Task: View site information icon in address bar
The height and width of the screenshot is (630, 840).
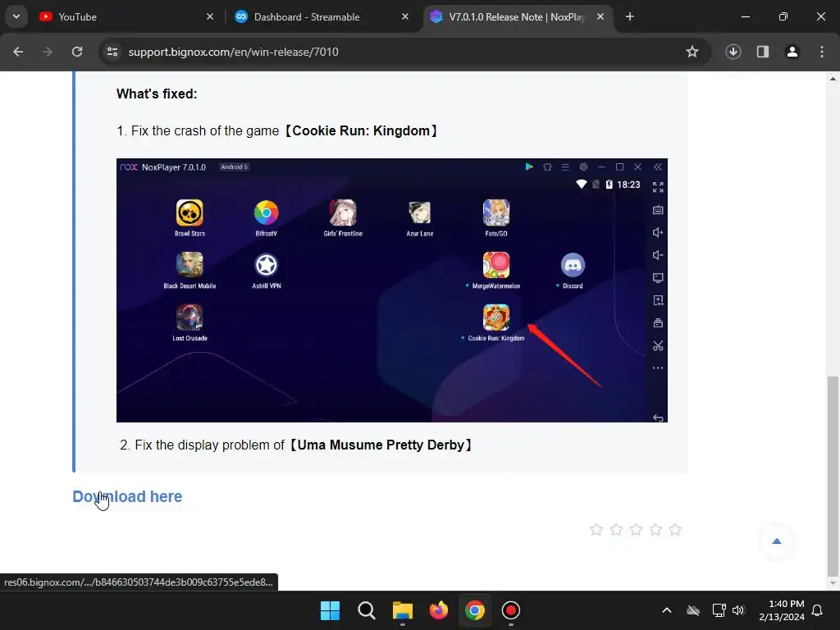Action: pyautogui.click(x=112, y=52)
